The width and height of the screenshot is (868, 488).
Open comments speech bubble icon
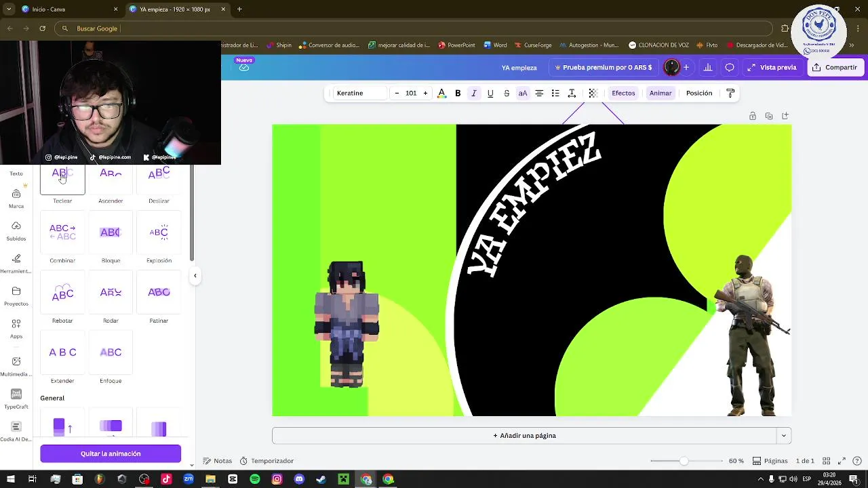pyautogui.click(x=730, y=67)
